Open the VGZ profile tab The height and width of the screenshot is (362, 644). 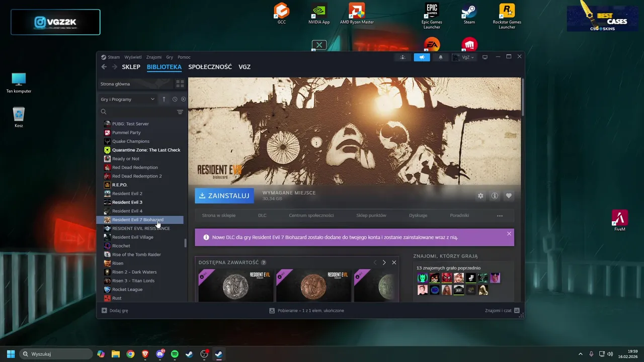(x=245, y=67)
